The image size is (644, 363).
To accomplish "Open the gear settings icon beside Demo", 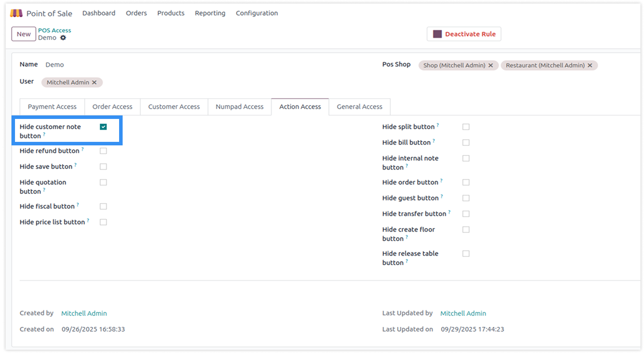I will click(63, 38).
